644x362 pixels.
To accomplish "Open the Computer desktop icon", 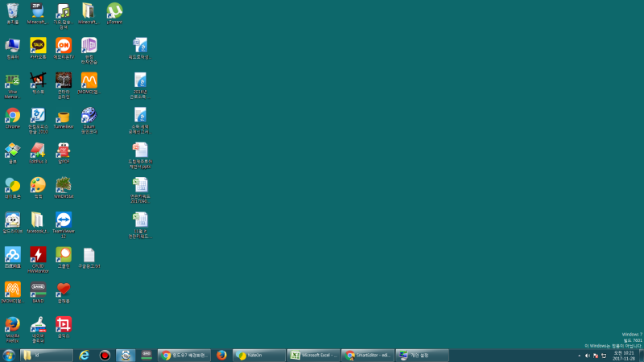I will pos(13,48).
